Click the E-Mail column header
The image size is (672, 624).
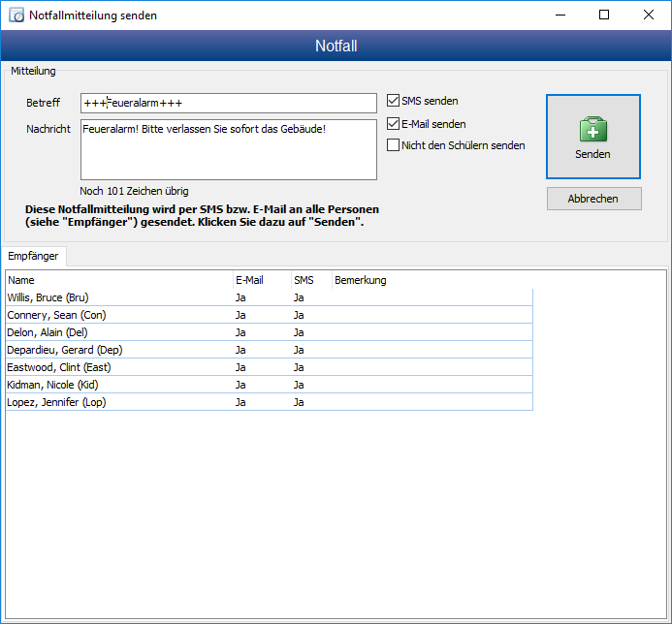pos(260,280)
